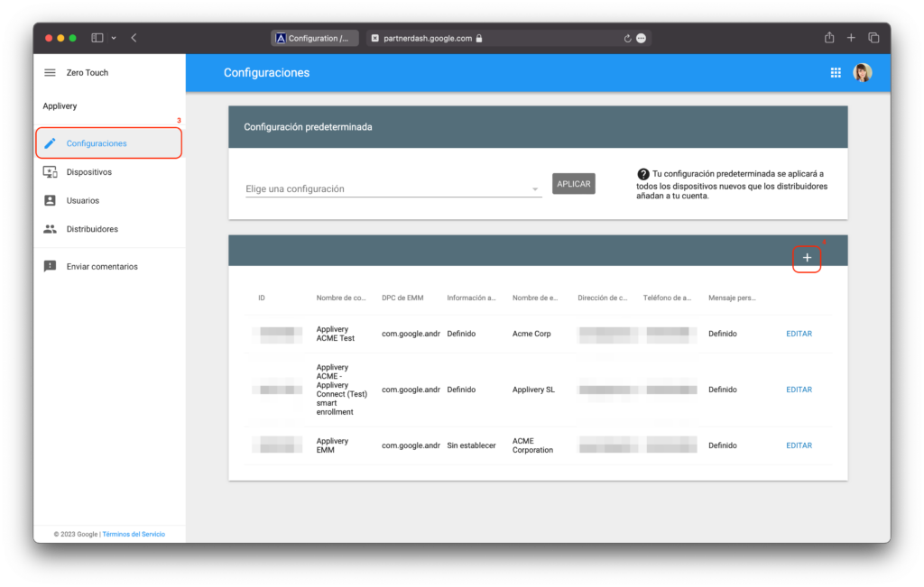The width and height of the screenshot is (924, 587).
Task: Select the Applivery SL cell
Action: coord(533,390)
